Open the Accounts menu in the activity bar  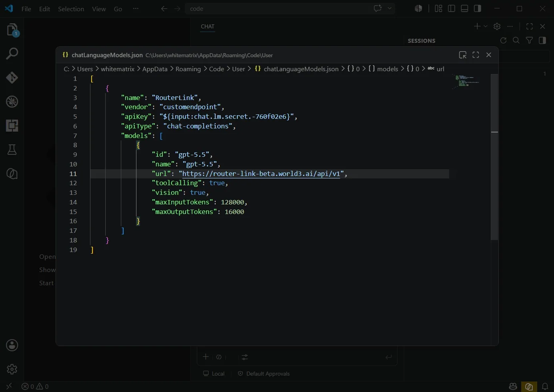(12, 345)
